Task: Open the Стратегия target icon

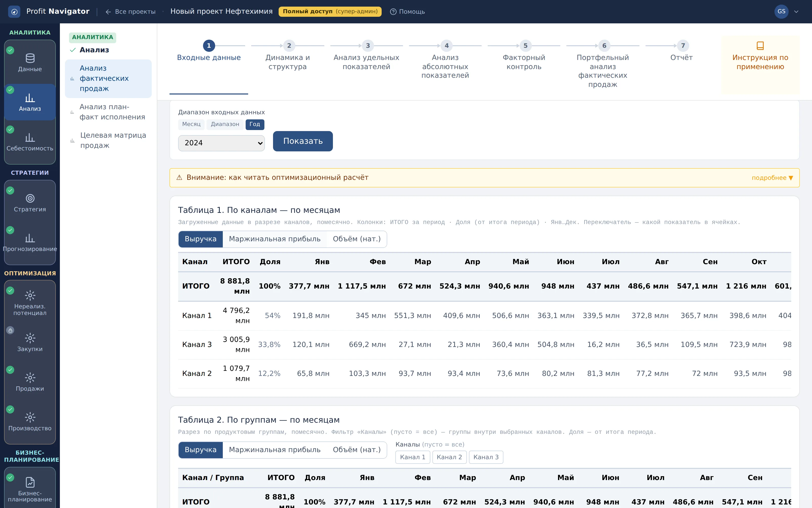Action: click(x=30, y=198)
